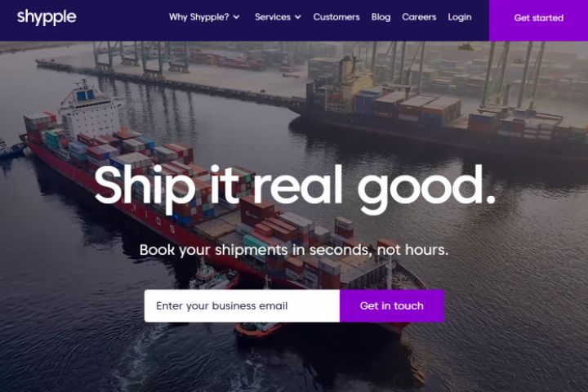Viewport: 588px width, 392px height.
Task: Focus the business email input field
Action: click(x=242, y=305)
